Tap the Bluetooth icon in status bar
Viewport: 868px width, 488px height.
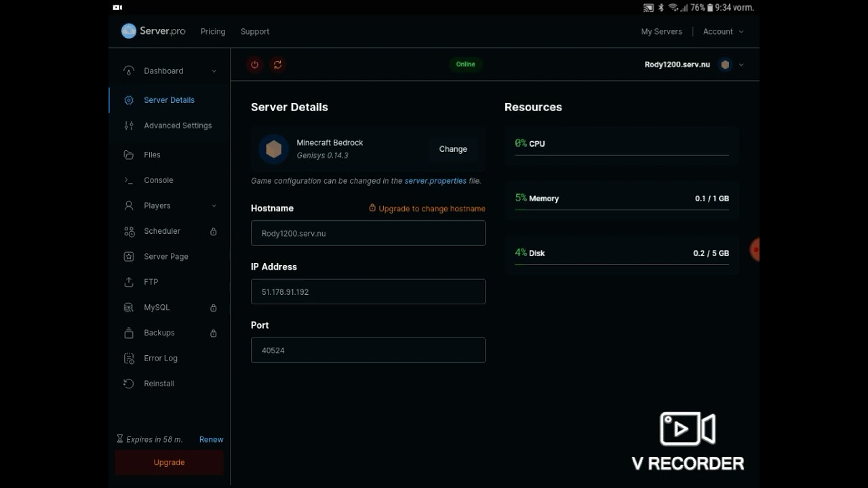(661, 7)
